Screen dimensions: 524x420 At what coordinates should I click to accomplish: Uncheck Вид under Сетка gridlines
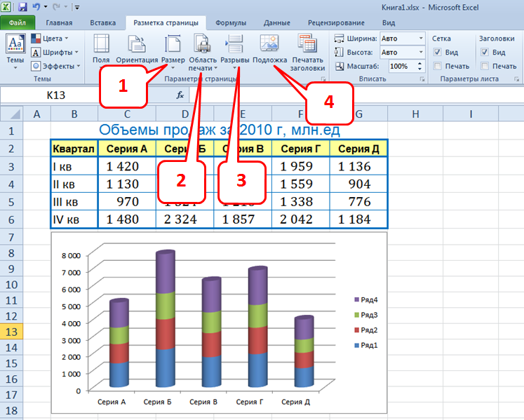(437, 53)
